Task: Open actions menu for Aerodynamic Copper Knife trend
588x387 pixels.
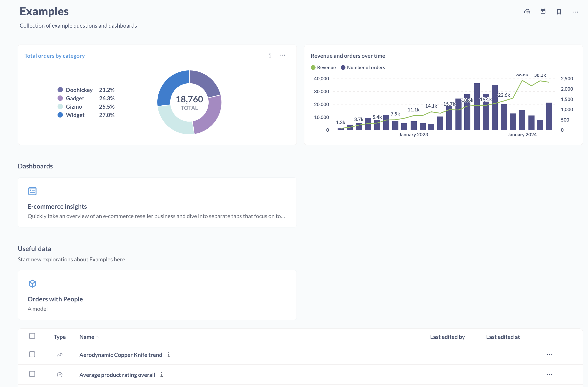Action: [x=549, y=355]
